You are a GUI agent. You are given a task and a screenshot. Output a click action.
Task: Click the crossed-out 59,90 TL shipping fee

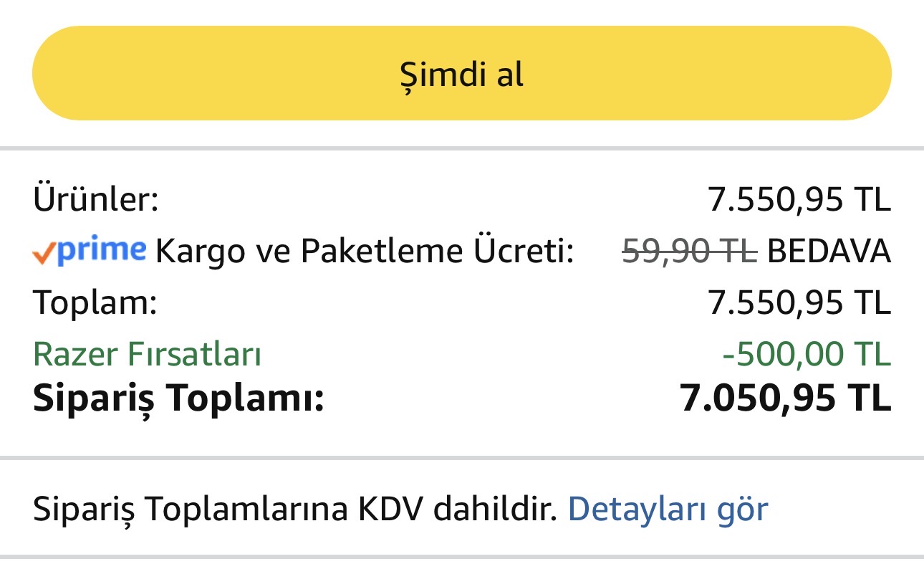689,252
